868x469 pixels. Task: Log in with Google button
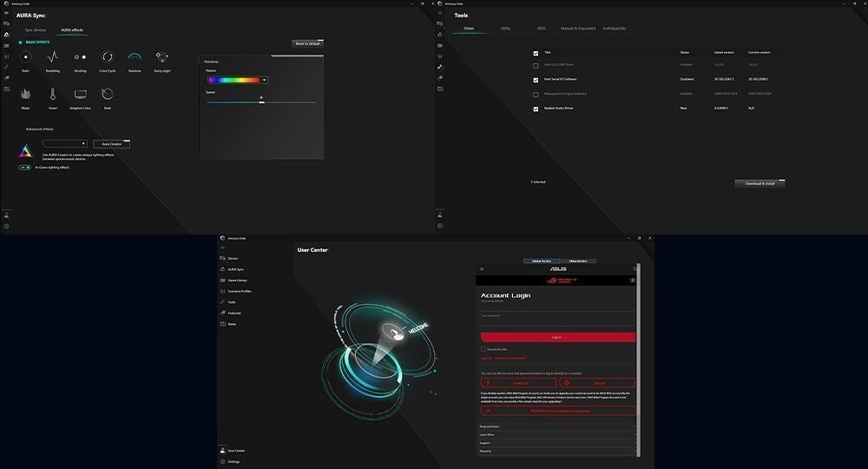pyautogui.click(x=597, y=383)
